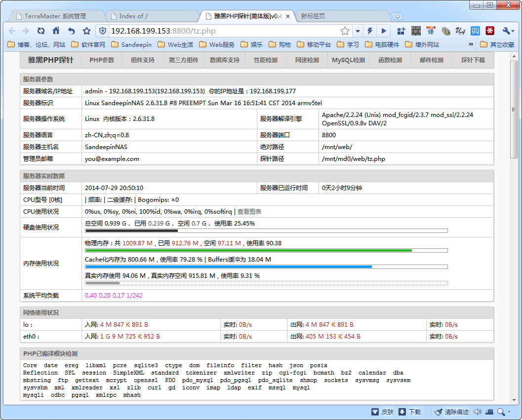This screenshot has height=420, width=522.
Task: Click the brick wall extension icon
Action: coord(416,31)
